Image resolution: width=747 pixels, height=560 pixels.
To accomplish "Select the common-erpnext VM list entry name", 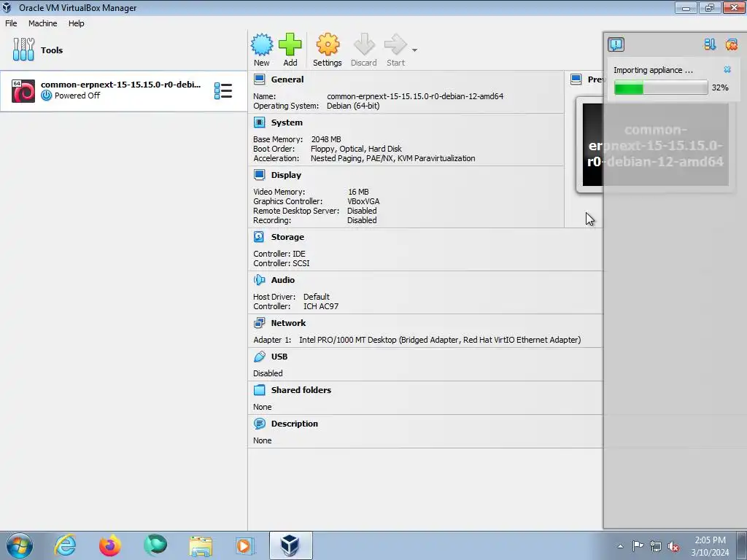I will tap(120, 85).
